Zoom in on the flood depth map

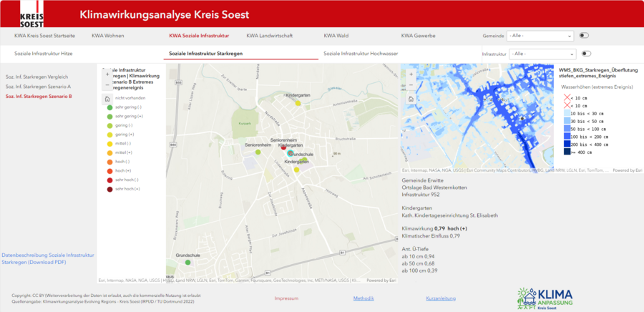pyautogui.click(x=410, y=74)
